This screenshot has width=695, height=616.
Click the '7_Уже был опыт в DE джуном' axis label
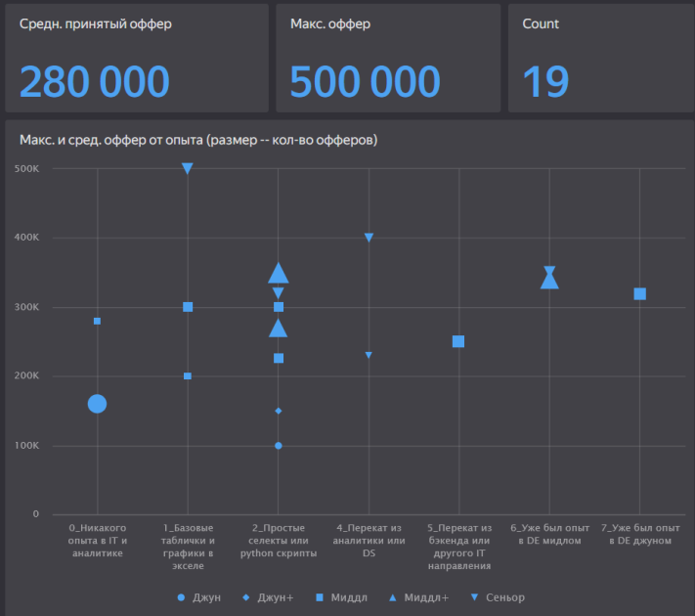640,535
